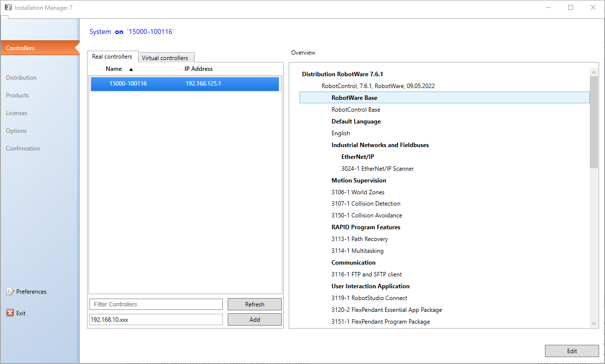
Task: Click the IP Address column header
Action: click(x=199, y=69)
